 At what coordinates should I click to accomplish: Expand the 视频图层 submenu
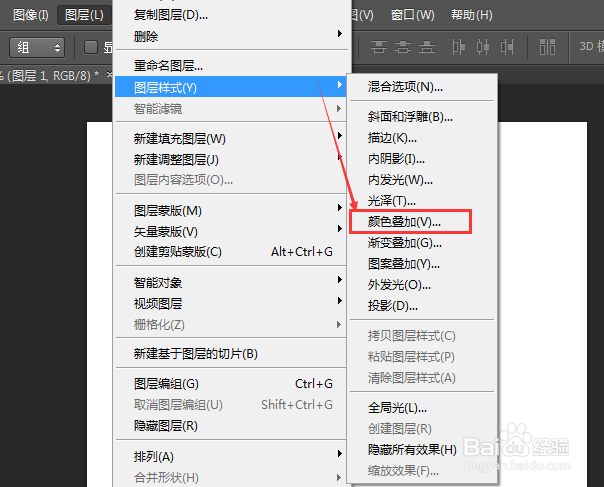231,304
